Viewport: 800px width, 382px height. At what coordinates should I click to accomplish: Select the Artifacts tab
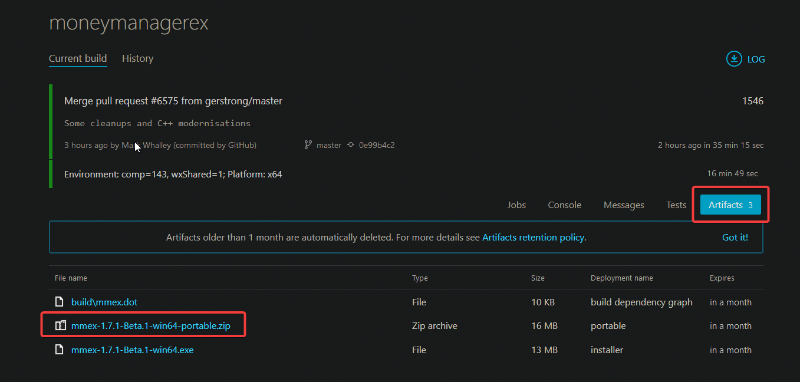pos(730,205)
